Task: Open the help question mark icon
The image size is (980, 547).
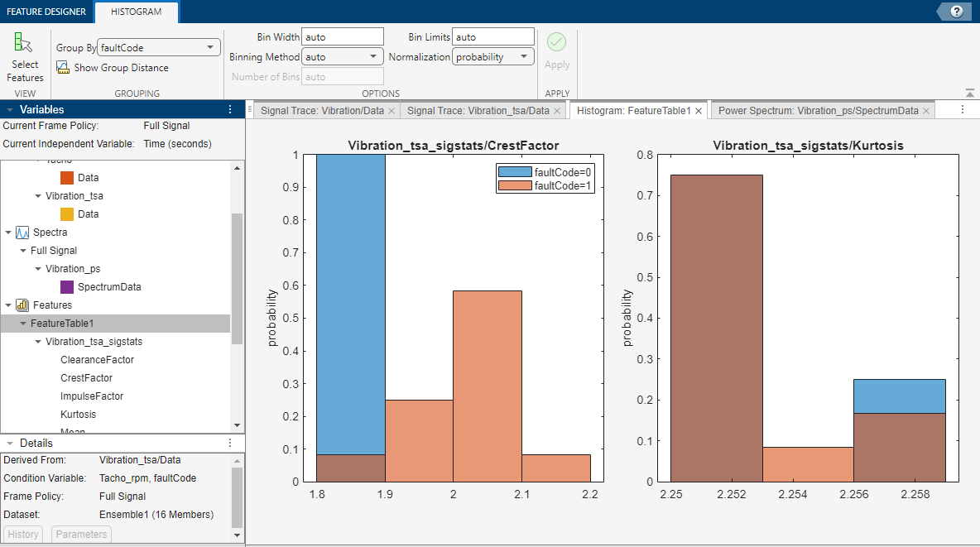Action: pyautogui.click(x=956, y=12)
